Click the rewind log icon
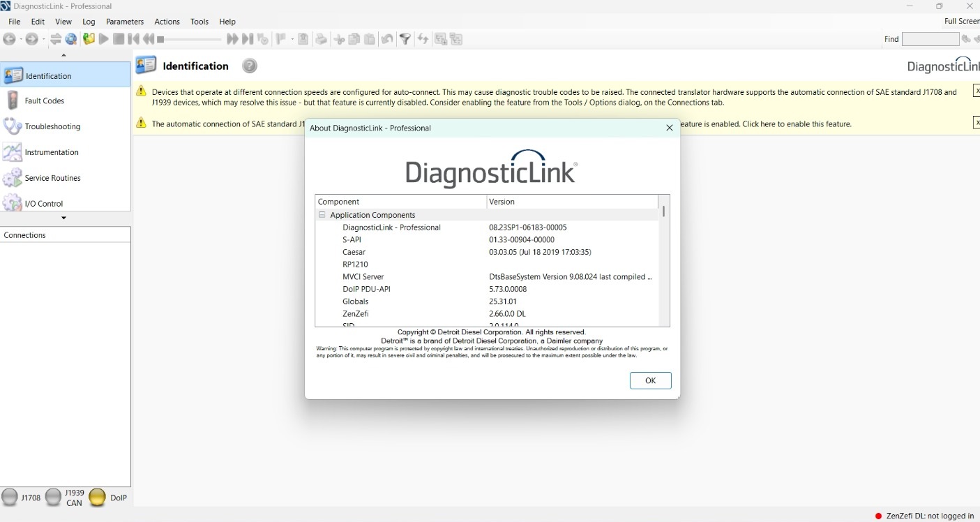The image size is (980, 522). 149,39
